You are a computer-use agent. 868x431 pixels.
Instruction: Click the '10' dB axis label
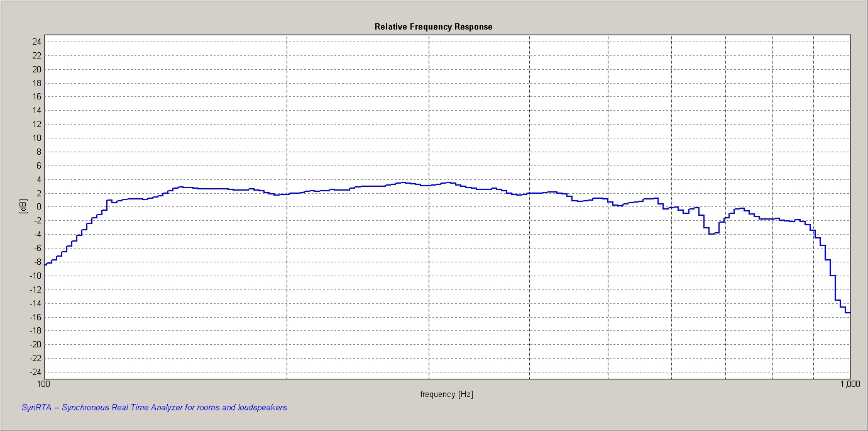(x=36, y=138)
